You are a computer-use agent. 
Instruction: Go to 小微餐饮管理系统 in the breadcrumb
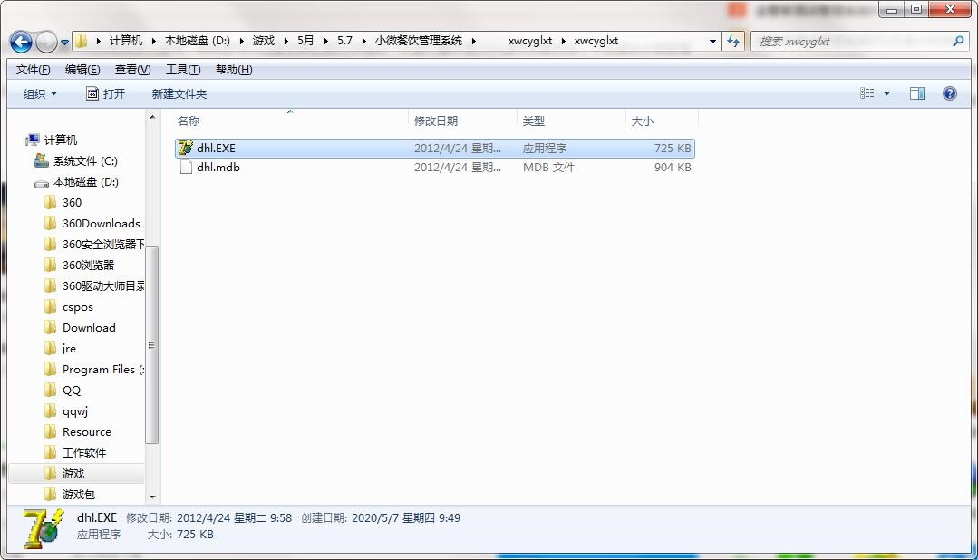pyautogui.click(x=419, y=41)
